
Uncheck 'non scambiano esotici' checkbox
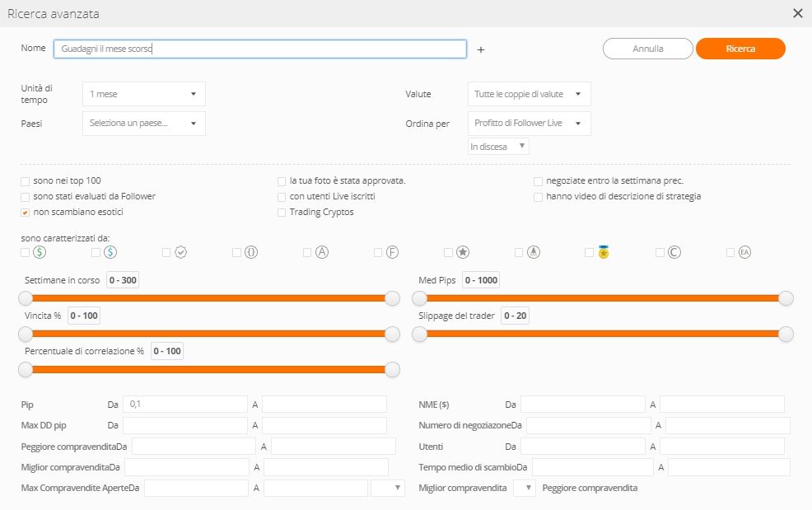[x=25, y=213]
